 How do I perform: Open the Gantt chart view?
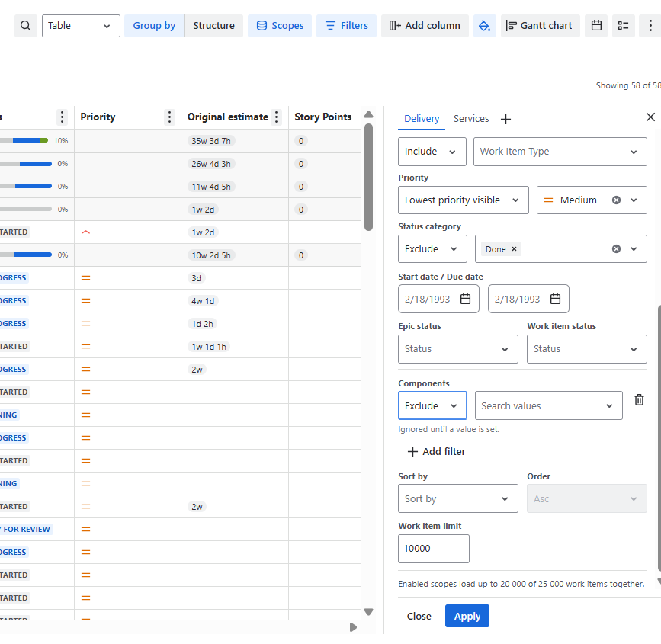[540, 26]
